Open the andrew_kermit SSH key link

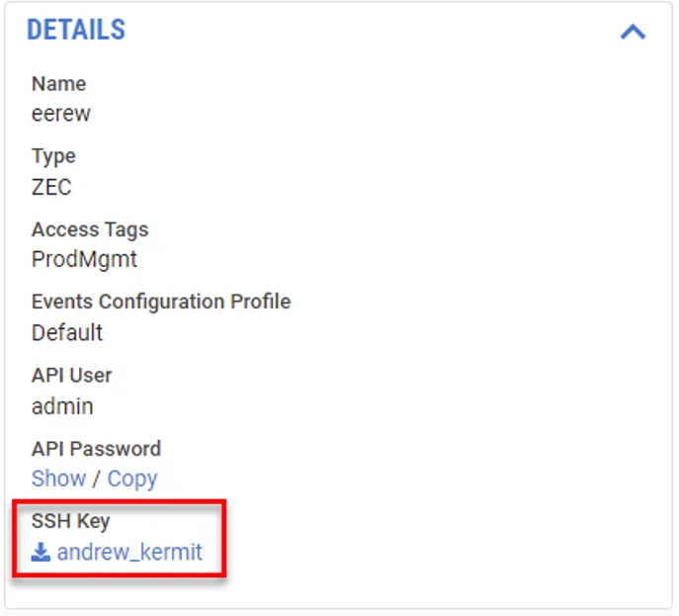click(129, 552)
